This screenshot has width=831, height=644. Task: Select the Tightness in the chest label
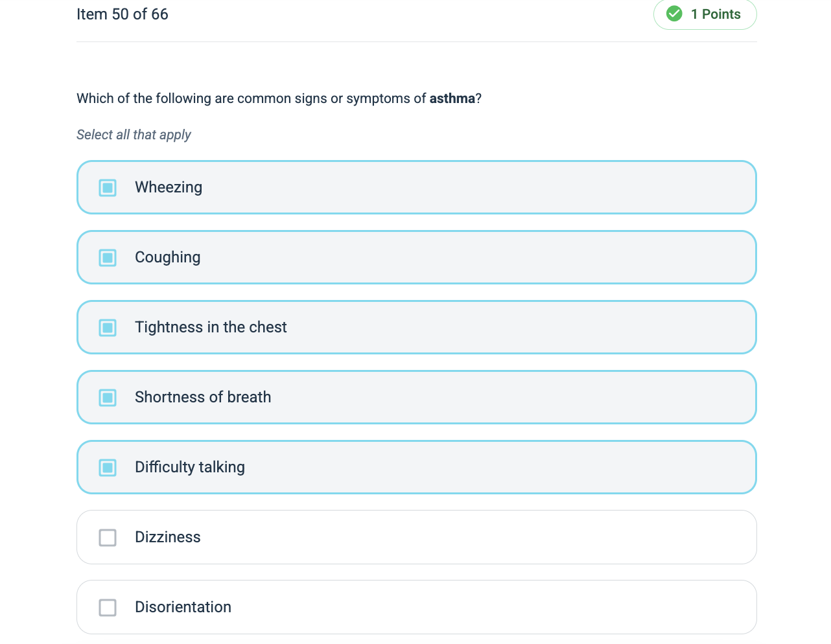[x=211, y=327]
